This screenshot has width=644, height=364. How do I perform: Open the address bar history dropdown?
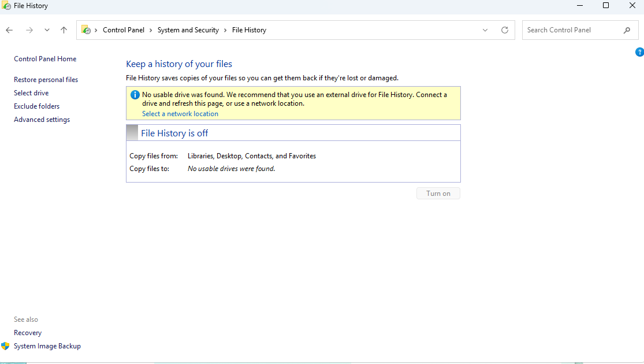485,29
